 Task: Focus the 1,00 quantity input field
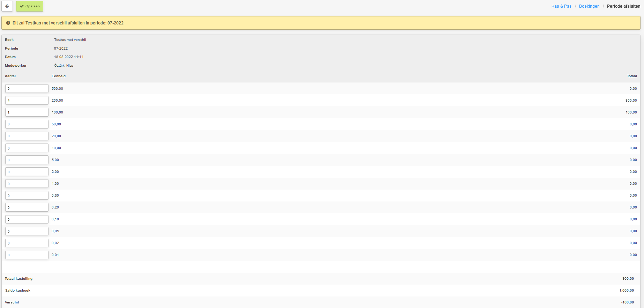(x=27, y=184)
